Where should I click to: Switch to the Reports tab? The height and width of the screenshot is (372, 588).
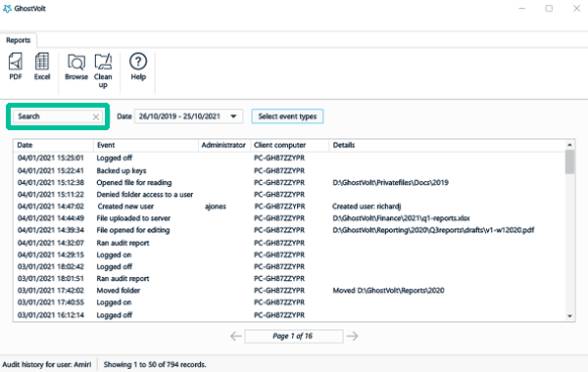click(18, 40)
